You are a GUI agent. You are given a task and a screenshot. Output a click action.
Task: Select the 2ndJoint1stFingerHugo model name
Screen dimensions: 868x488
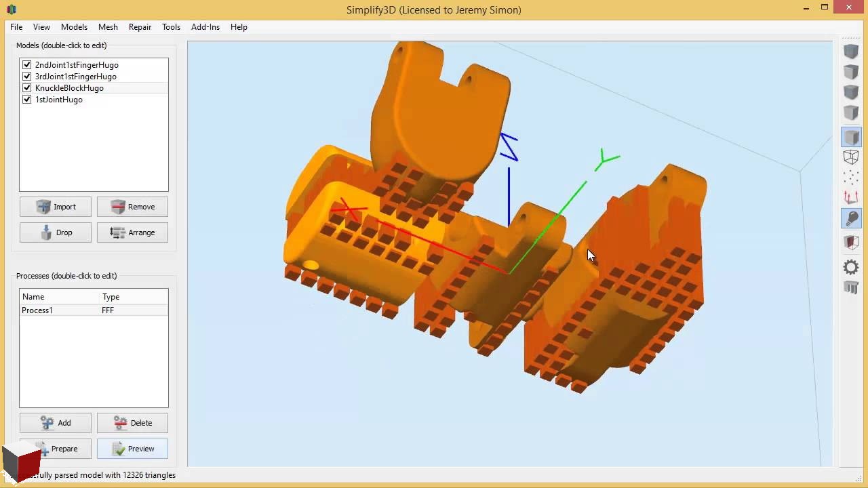pyautogui.click(x=77, y=65)
